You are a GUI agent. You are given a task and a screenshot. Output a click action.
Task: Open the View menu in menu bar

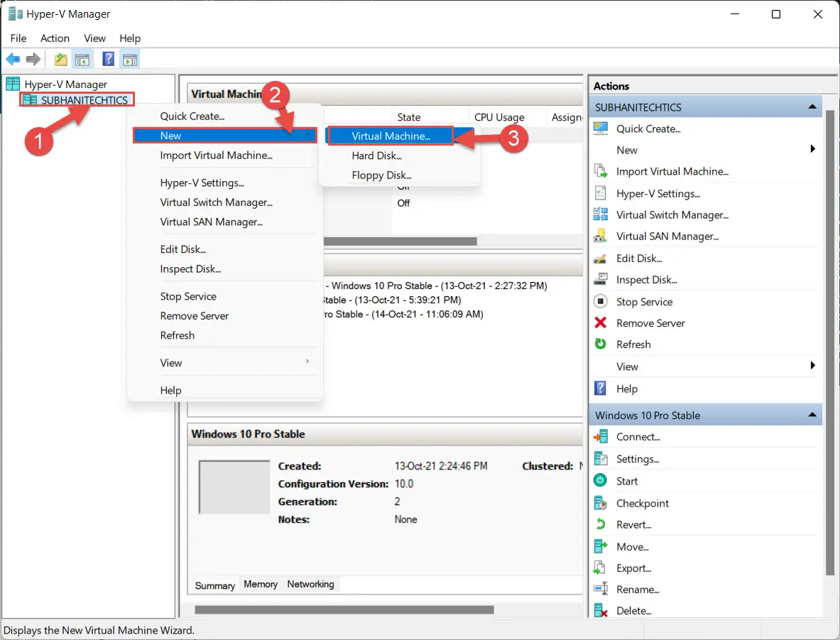point(94,38)
